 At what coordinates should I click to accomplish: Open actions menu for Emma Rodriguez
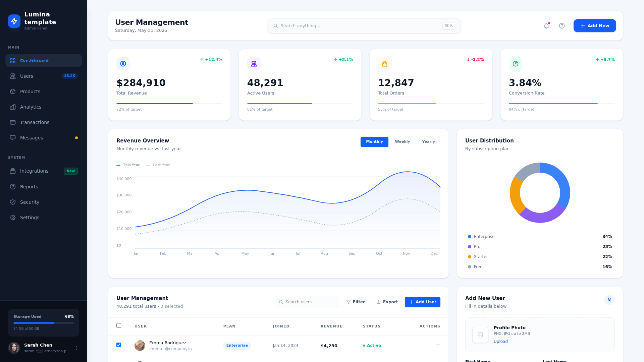coord(438,345)
